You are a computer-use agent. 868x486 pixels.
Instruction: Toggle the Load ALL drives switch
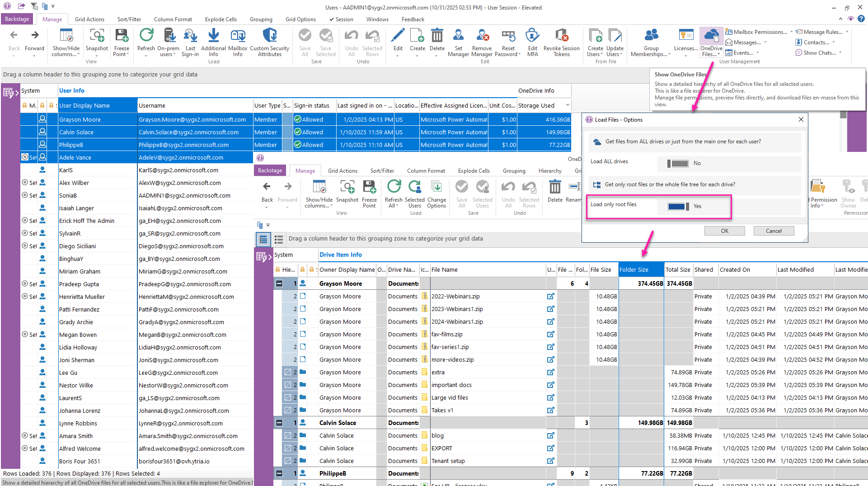tap(678, 164)
